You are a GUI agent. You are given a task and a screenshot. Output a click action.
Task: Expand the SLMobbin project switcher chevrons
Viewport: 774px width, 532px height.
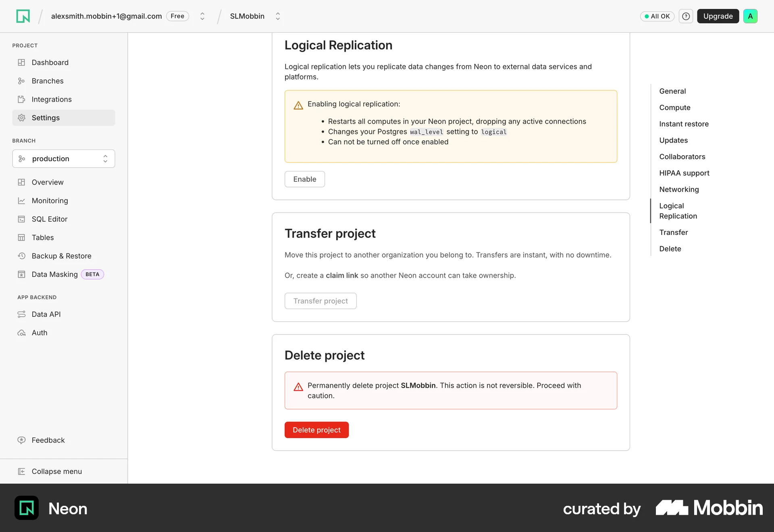tap(278, 16)
